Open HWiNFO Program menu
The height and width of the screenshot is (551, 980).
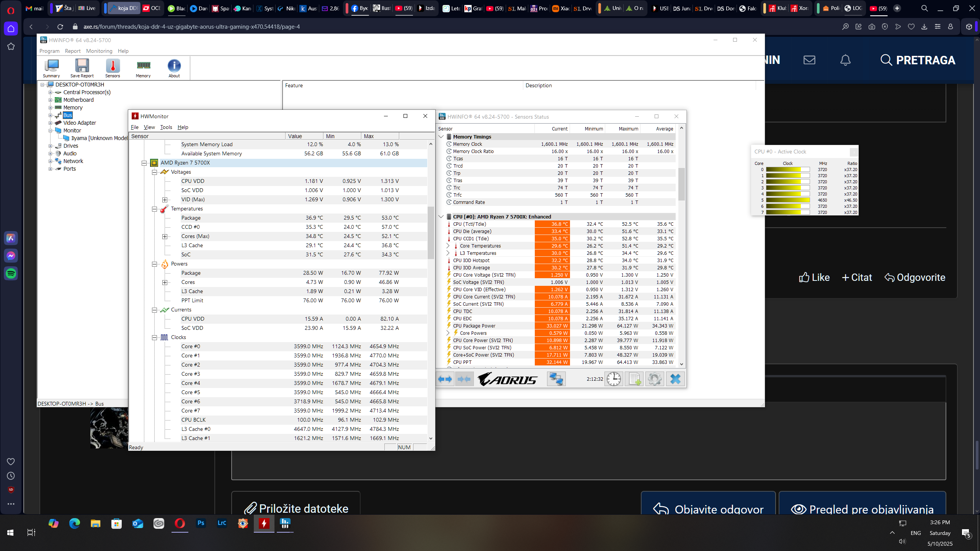pyautogui.click(x=49, y=51)
